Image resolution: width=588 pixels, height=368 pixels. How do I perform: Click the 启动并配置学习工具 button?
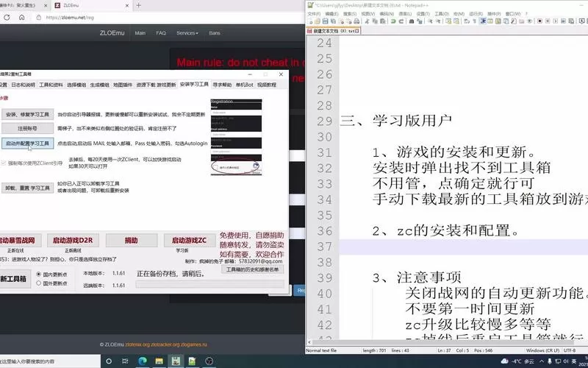(x=28, y=144)
